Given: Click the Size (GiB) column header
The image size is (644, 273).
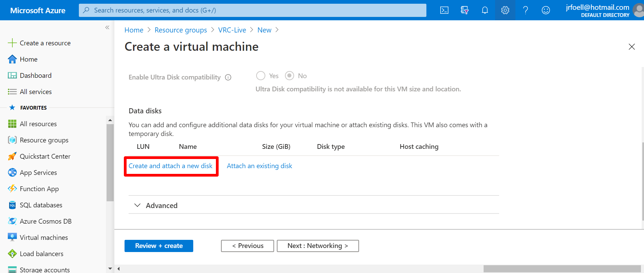Looking at the screenshot, I should [276, 146].
